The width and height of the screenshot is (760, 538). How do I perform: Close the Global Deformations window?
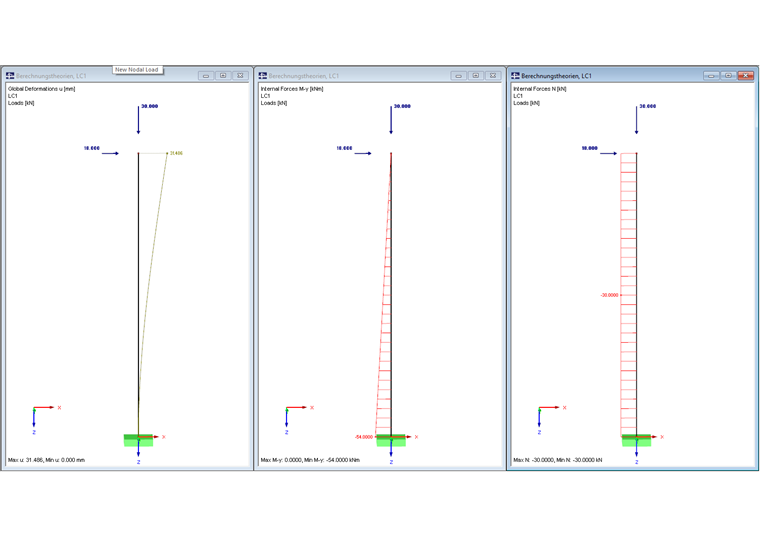click(240, 76)
